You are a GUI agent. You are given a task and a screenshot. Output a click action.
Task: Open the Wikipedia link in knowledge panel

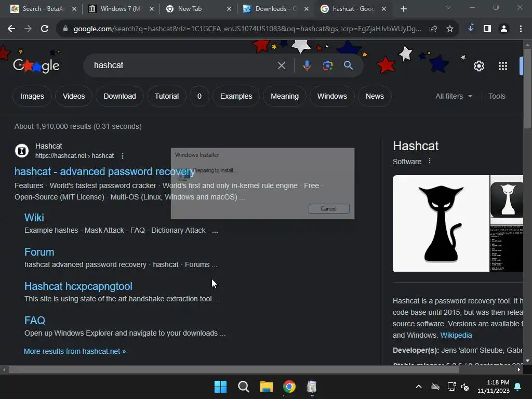pyautogui.click(x=456, y=335)
